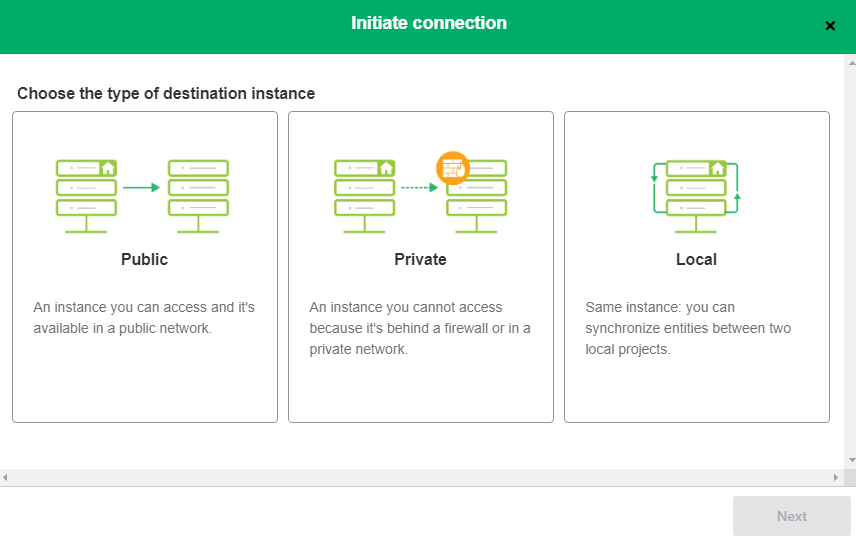Select the Local instance type card
Image resolution: width=856 pixels, height=539 pixels.
coord(697,267)
